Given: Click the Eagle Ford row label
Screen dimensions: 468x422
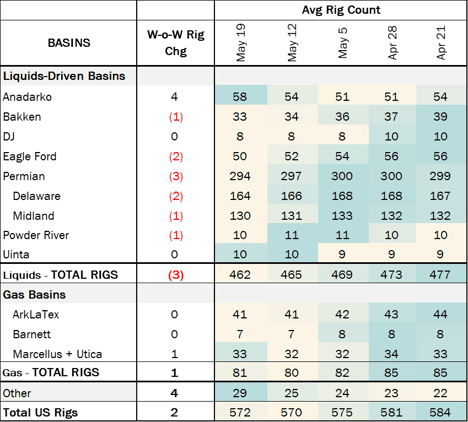Looking at the screenshot, I should [30, 156].
